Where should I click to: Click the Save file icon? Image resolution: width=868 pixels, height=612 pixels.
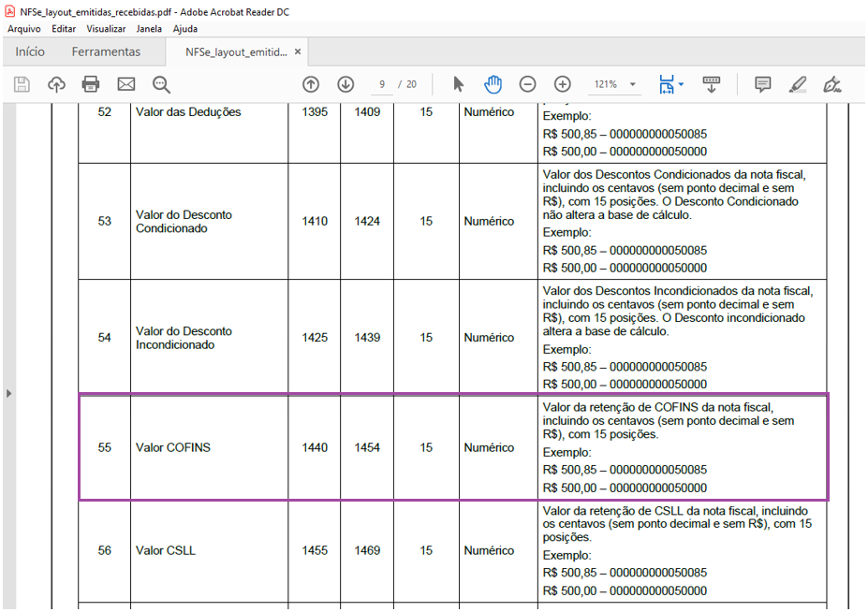(22, 84)
